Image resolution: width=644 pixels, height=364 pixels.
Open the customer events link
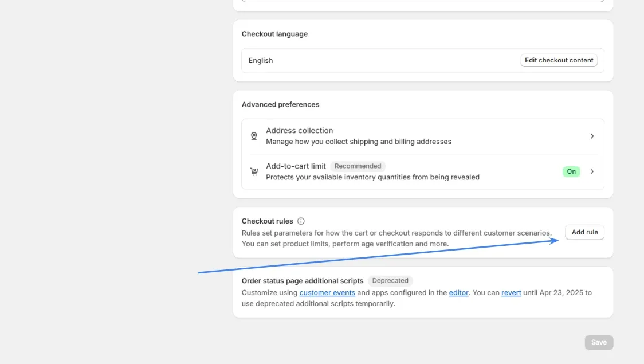[327, 292]
